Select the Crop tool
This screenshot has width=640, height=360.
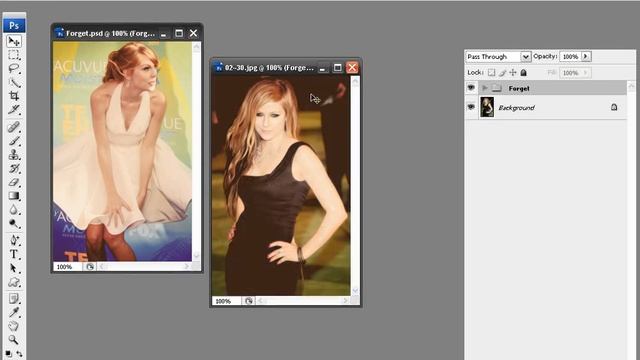14,96
